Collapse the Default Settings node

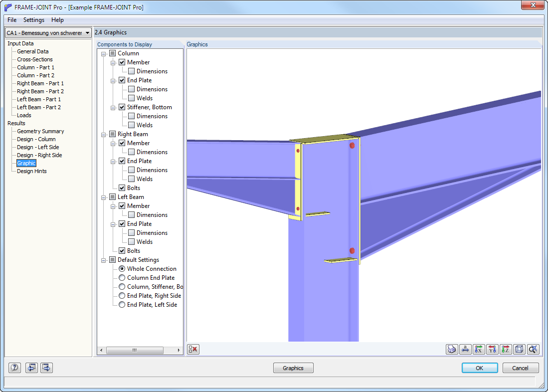103,260
